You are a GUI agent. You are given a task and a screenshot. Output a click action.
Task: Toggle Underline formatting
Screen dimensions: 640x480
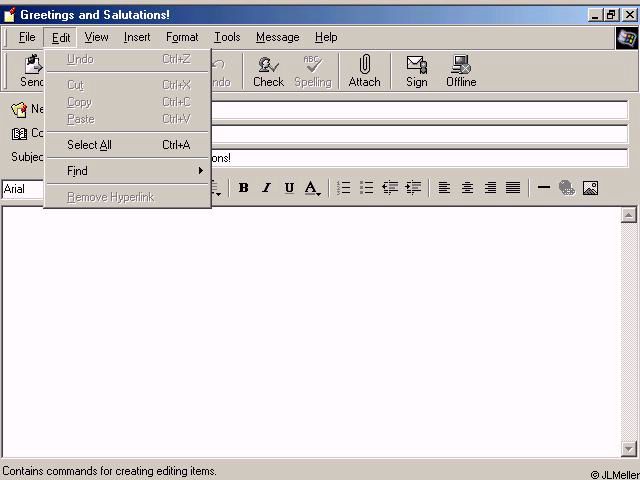tap(289, 188)
